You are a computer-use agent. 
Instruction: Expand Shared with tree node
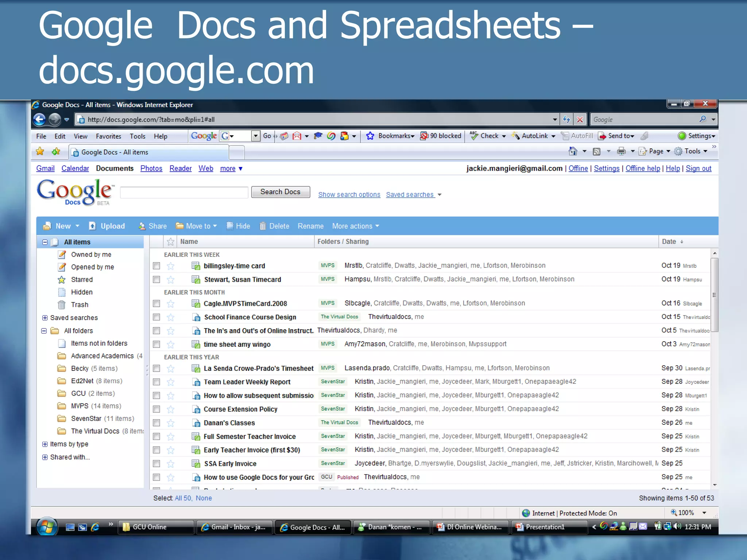[x=45, y=457]
